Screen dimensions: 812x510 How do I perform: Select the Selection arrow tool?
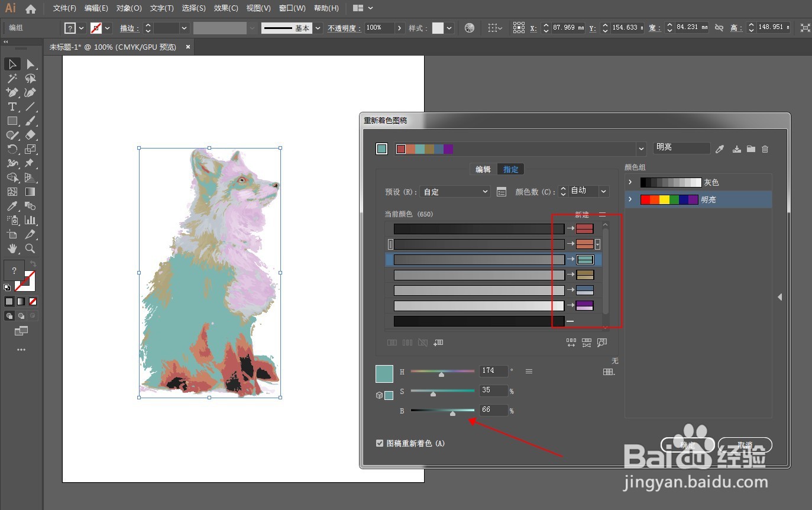click(12, 64)
